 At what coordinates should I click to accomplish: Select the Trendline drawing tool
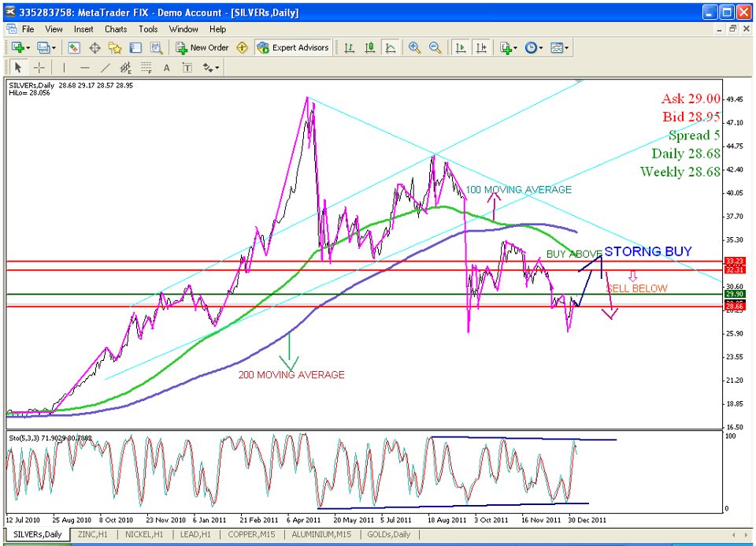tap(106, 68)
